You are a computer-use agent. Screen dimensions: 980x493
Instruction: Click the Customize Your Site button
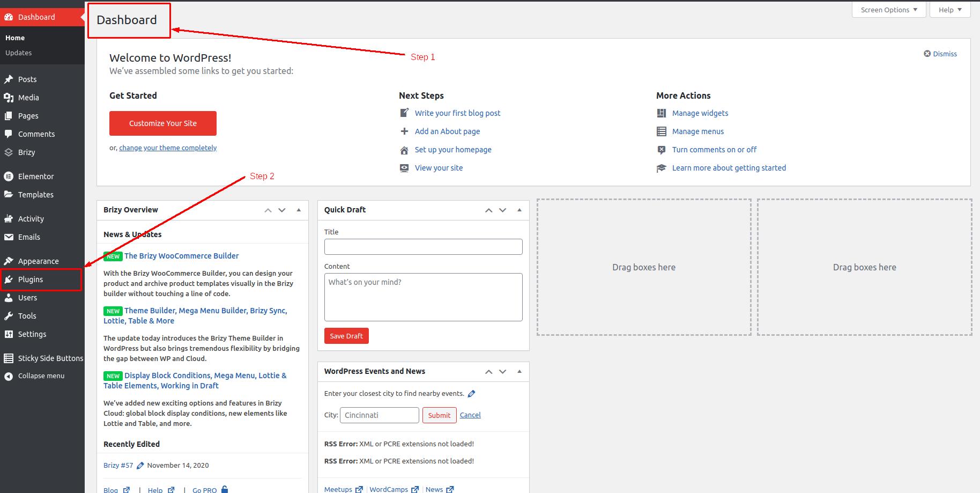pos(163,123)
